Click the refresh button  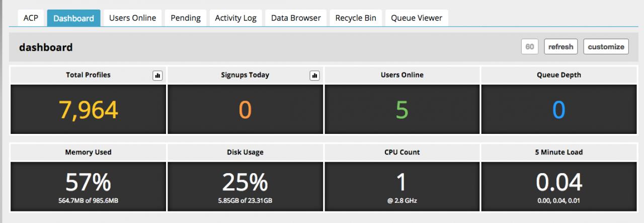point(560,47)
